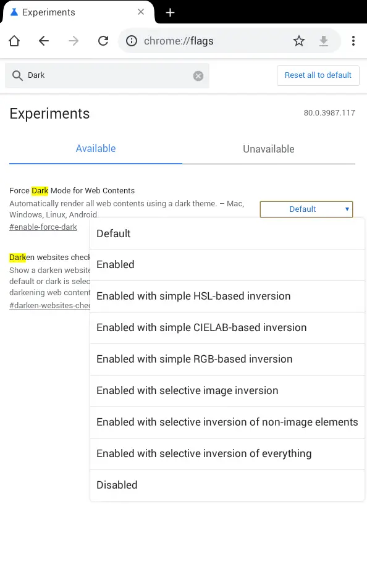Viewport: 367px width, 588px height.
Task: Collapse the Force Dark Mode Default dropdown
Action: pos(306,209)
